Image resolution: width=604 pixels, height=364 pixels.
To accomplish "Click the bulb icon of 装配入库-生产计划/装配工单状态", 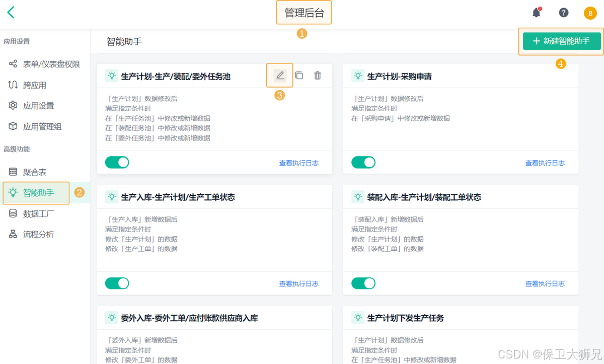I will point(358,197).
